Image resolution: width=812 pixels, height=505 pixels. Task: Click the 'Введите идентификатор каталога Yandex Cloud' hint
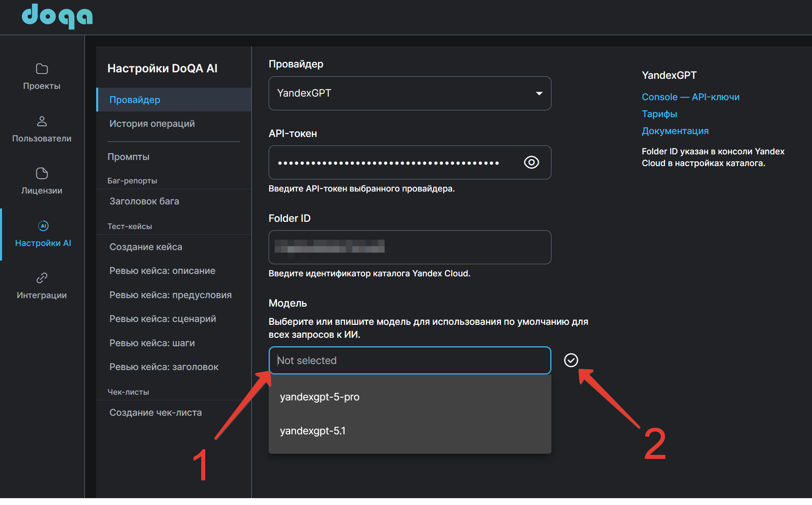[370, 274]
